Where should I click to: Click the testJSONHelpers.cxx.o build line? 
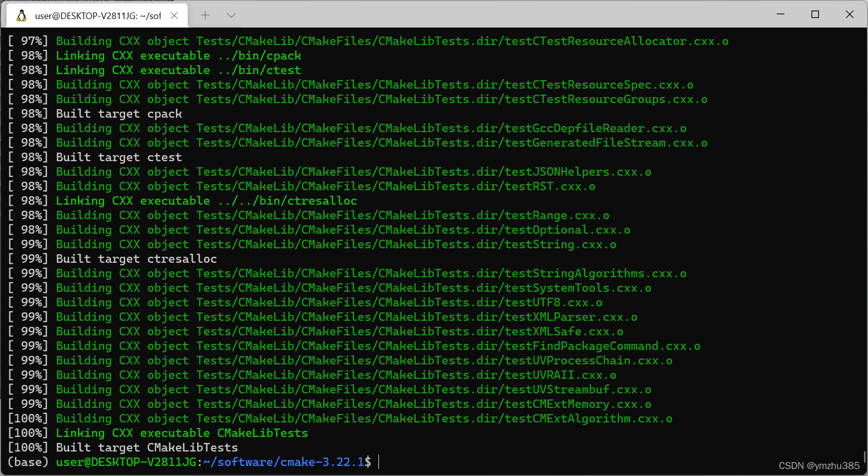tap(330, 172)
